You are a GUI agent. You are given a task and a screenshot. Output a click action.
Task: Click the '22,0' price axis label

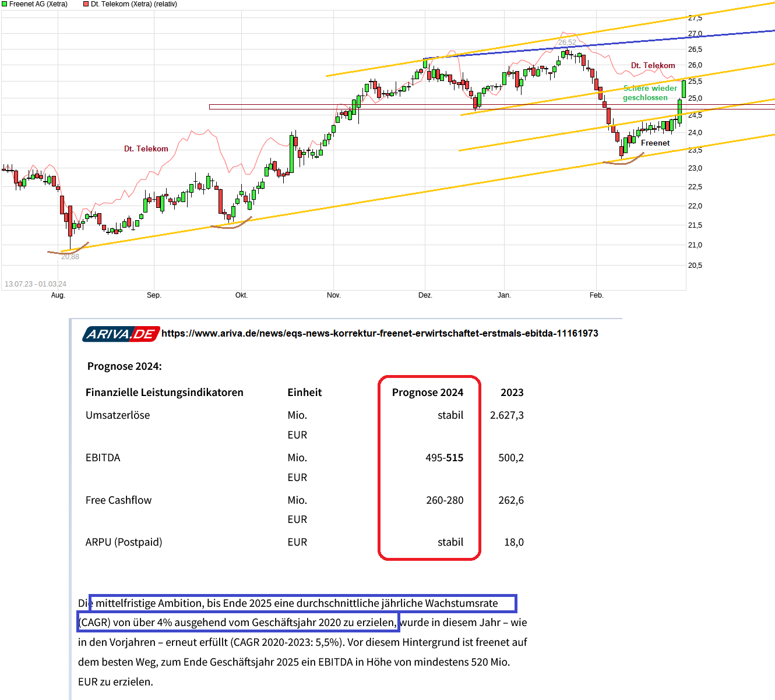(695, 206)
